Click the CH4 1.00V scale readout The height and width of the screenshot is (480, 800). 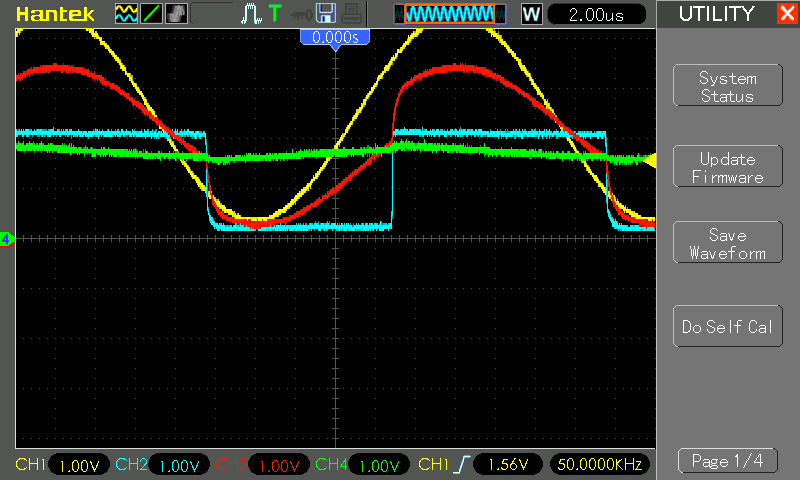click(x=379, y=465)
